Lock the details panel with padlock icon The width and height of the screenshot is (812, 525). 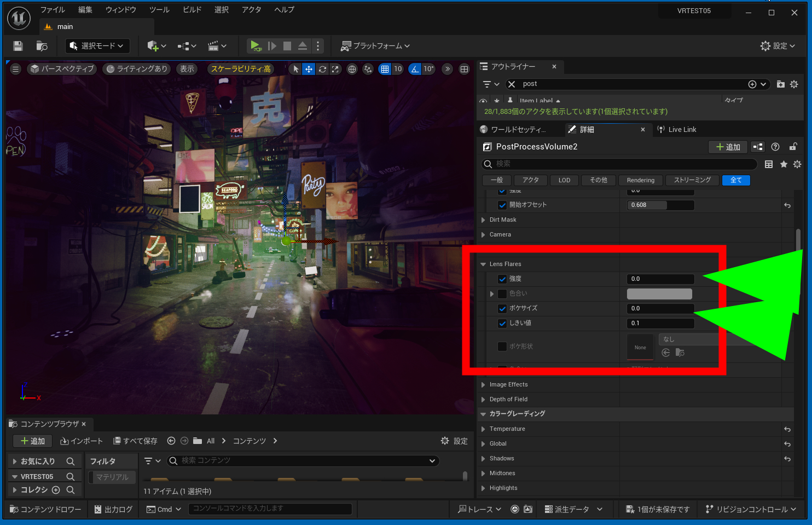click(x=793, y=147)
